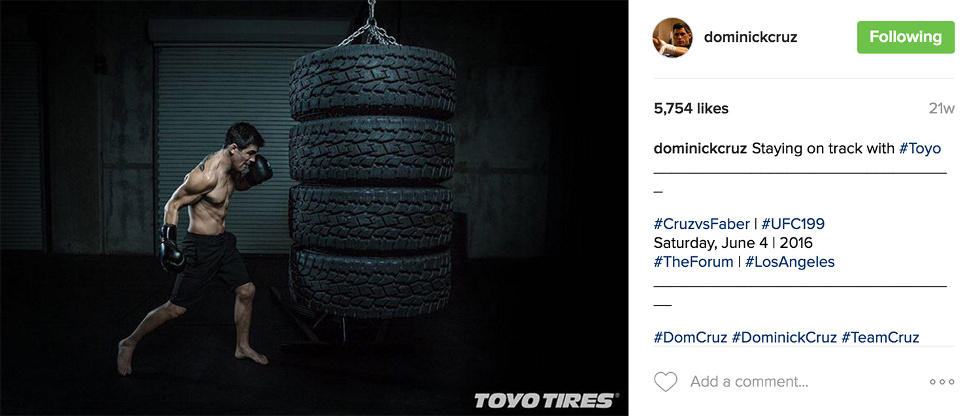Click the 21w post timestamp
Image resolution: width=980 pixels, height=416 pixels.
941,109
